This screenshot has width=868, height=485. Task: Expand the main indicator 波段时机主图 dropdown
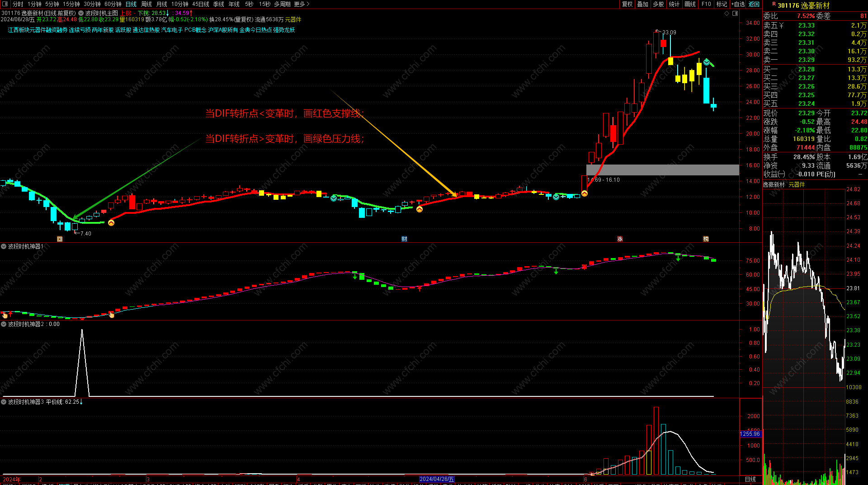(x=81, y=14)
